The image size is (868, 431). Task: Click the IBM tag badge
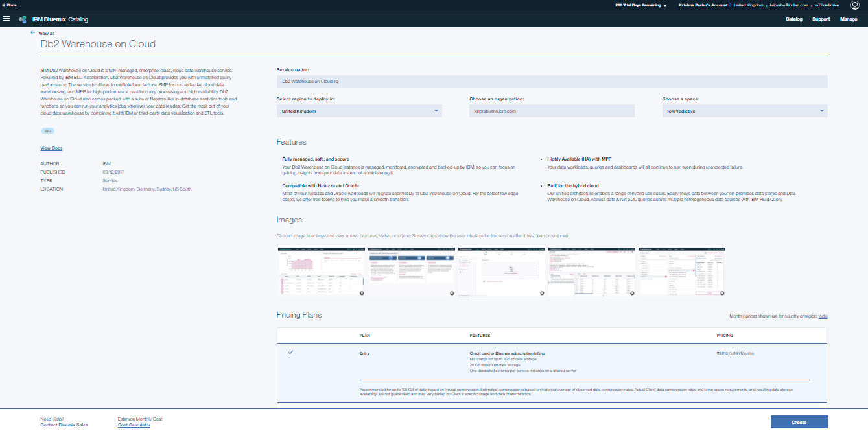pos(48,131)
